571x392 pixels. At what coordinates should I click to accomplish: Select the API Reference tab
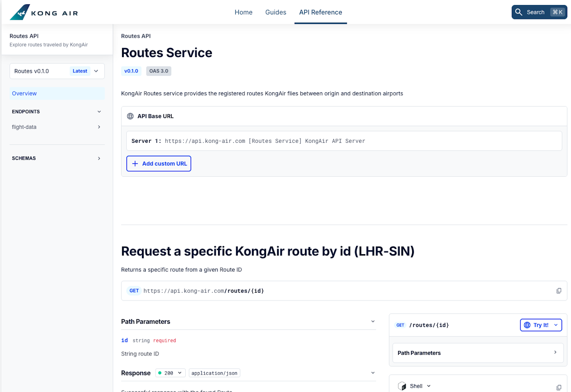(320, 12)
